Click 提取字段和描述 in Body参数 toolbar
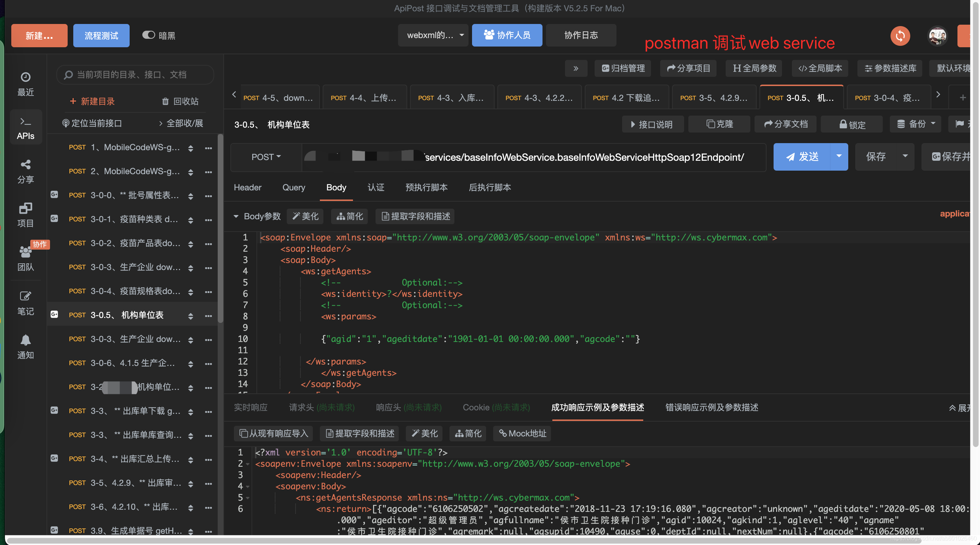This screenshot has width=980, height=545. [415, 216]
